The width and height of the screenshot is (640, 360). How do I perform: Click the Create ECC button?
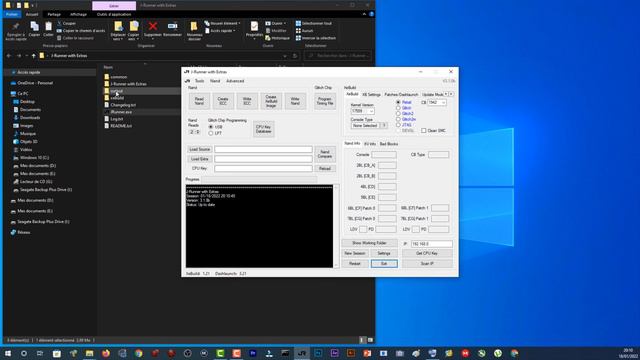[223, 101]
